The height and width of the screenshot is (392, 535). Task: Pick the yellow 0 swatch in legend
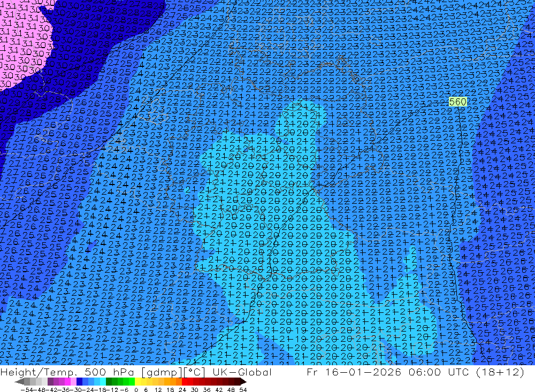click(x=137, y=381)
